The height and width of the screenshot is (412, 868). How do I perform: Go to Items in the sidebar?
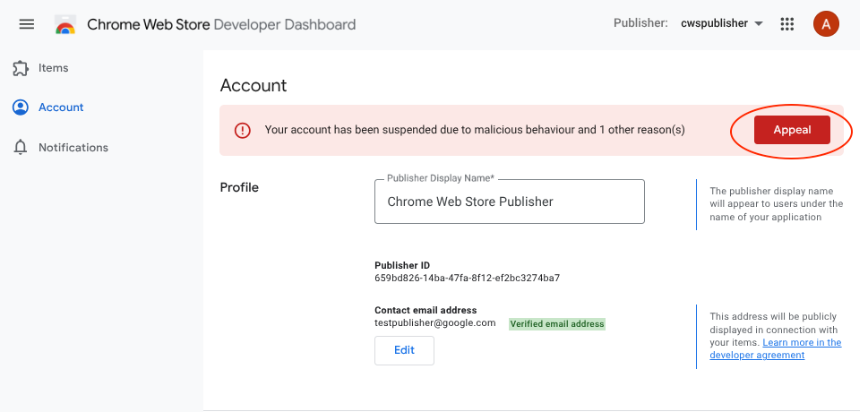pyautogui.click(x=53, y=68)
